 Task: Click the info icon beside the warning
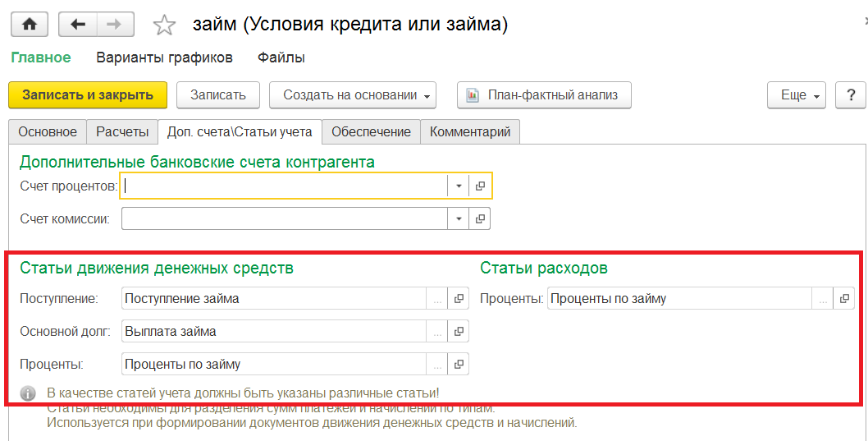(28, 394)
